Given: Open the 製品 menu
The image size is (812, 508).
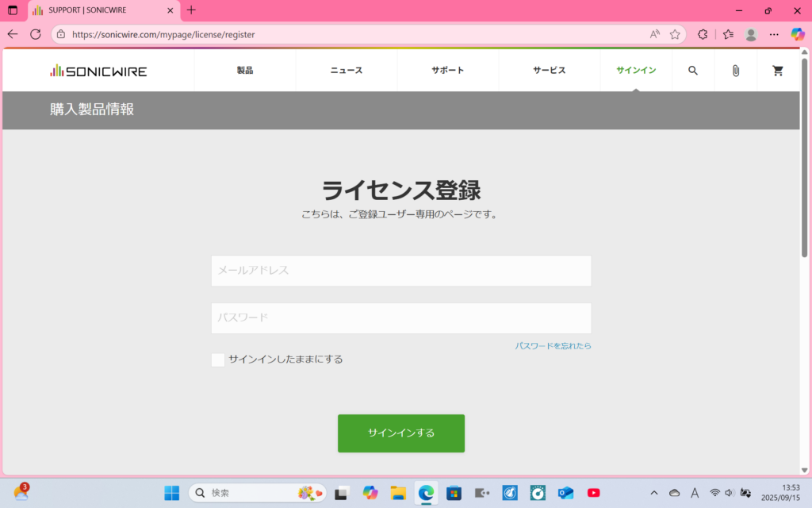Looking at the screenshot, I should 245,71.
